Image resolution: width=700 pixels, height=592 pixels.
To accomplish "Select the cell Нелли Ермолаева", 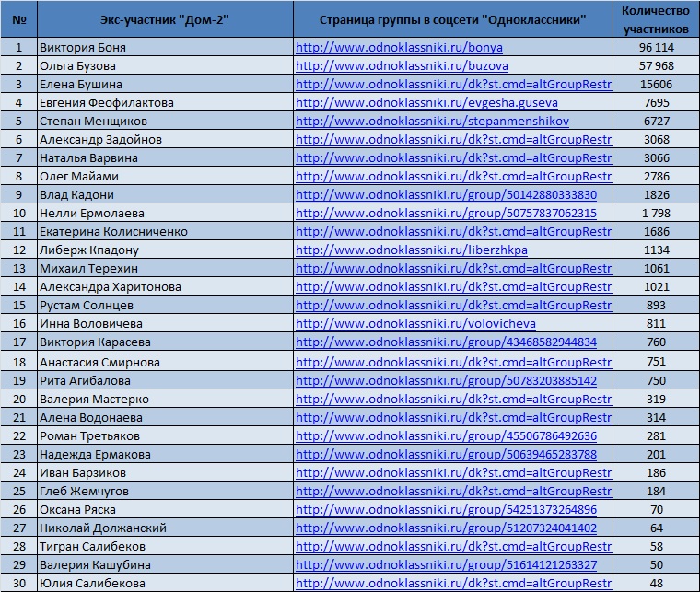I will click(x=165, y=213).
